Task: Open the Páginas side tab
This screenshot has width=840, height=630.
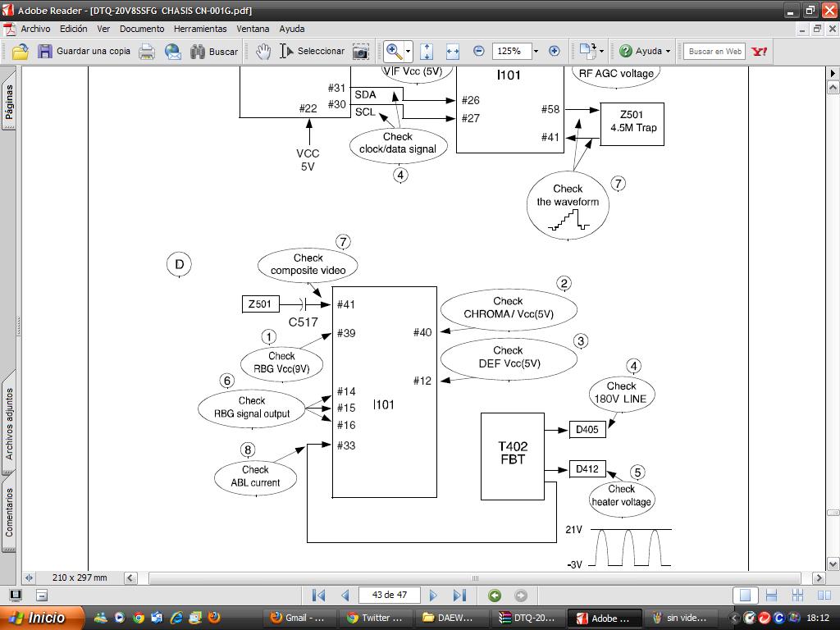Action: [x=9, y=101]
